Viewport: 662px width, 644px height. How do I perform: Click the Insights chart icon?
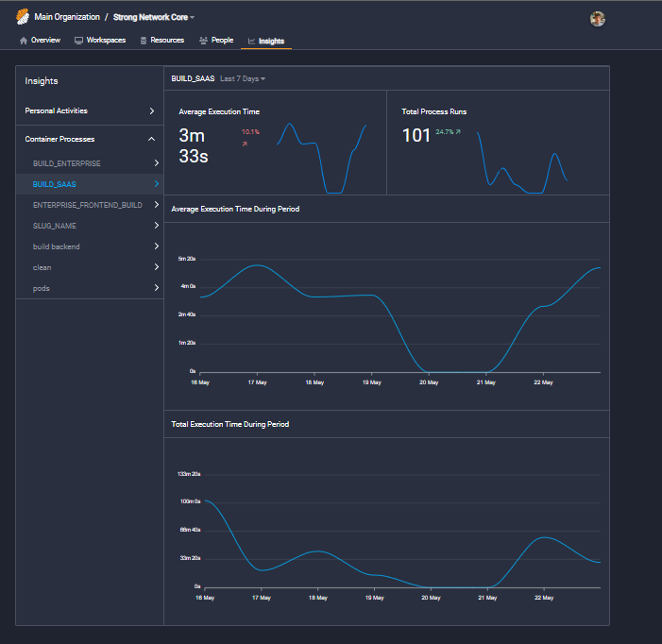[251, 42]
